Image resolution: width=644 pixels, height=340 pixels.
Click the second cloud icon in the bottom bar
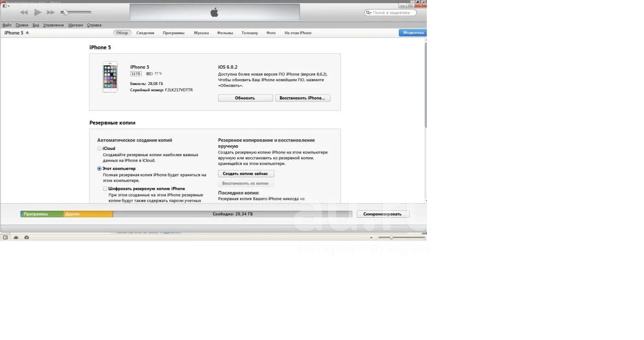tap(27, 238)
